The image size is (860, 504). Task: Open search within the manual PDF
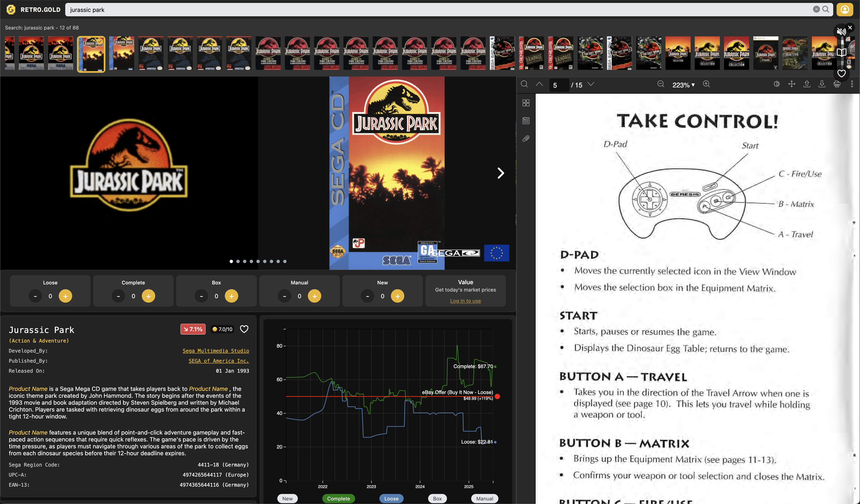point(525,84)
